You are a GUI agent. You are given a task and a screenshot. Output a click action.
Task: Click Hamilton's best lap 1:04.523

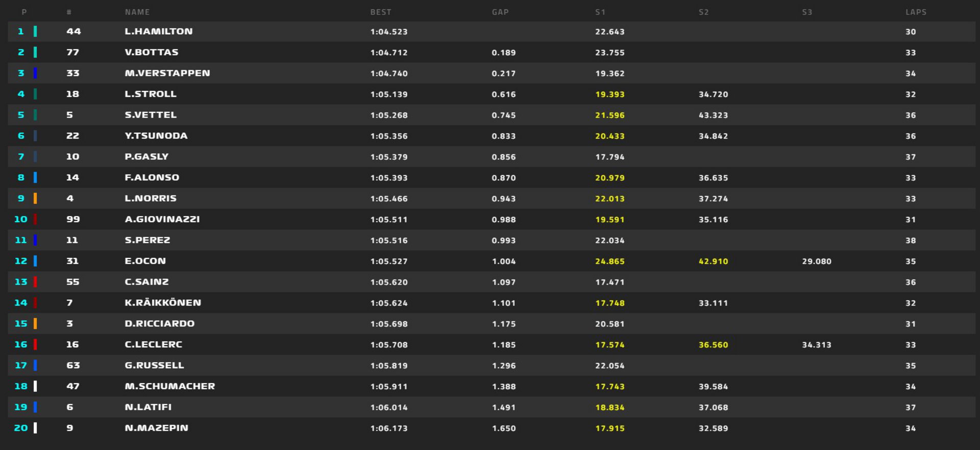pyautogui.click(x=389, y=32)
